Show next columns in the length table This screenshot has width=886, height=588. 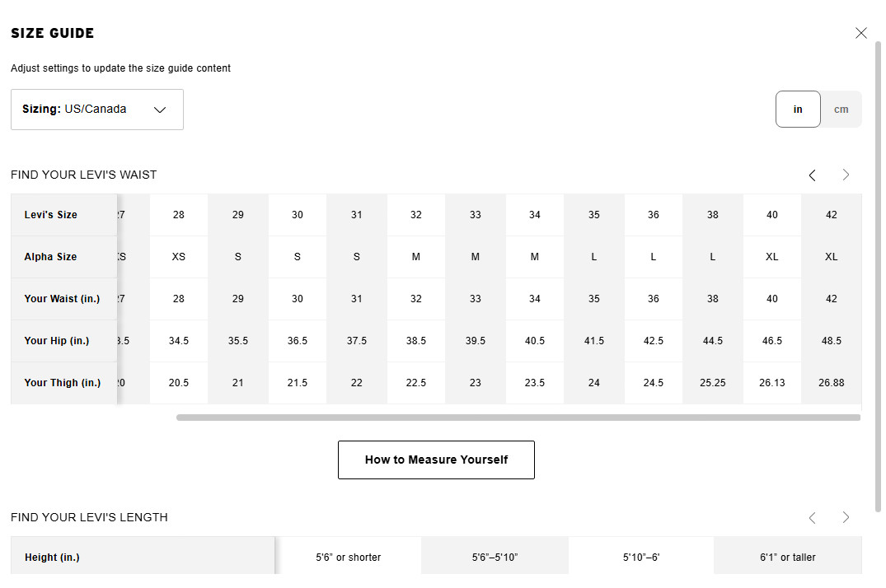click(x=846, y=517)
